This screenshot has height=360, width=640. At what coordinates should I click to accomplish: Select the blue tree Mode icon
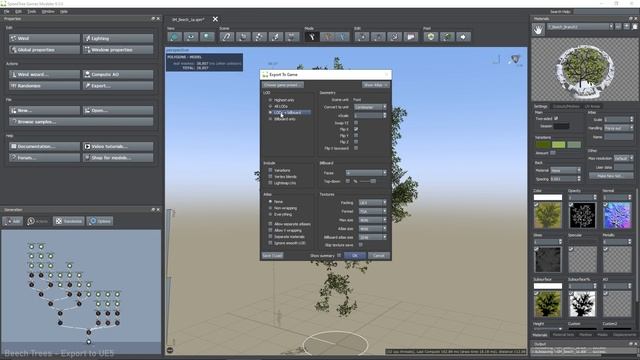pos(342,37)
